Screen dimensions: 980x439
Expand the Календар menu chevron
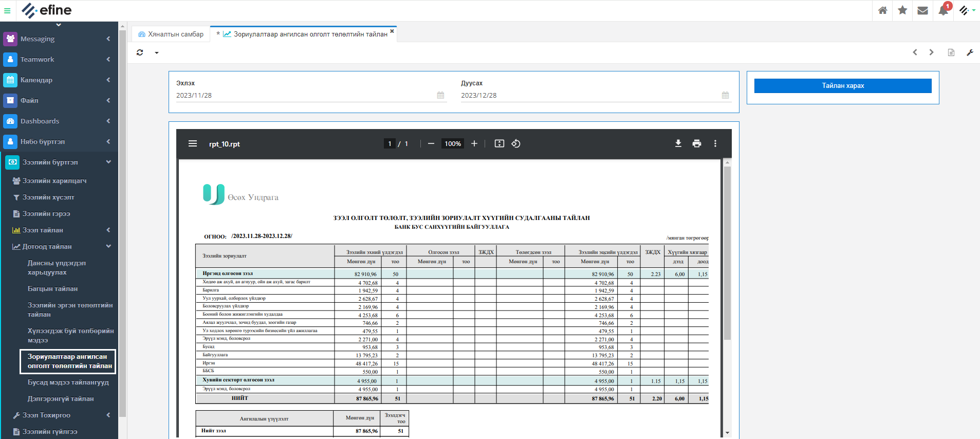click(108, 80)
